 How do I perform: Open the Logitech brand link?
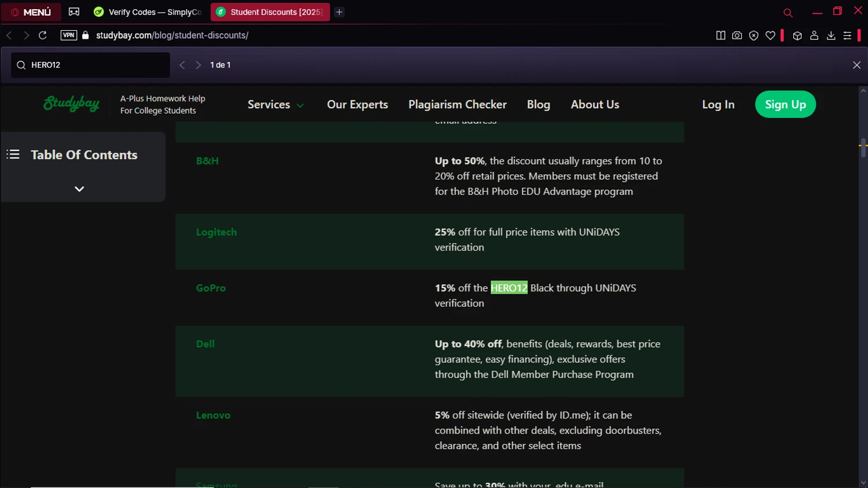coord(216,232)
